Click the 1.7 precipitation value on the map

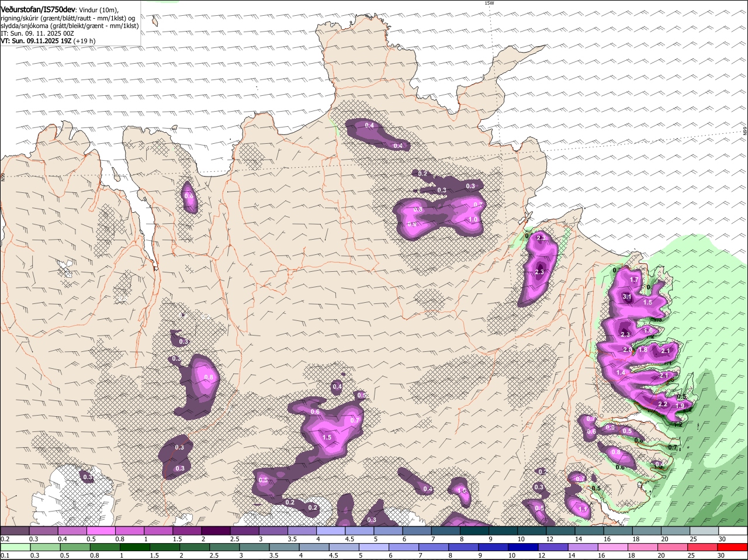(634, 280)
